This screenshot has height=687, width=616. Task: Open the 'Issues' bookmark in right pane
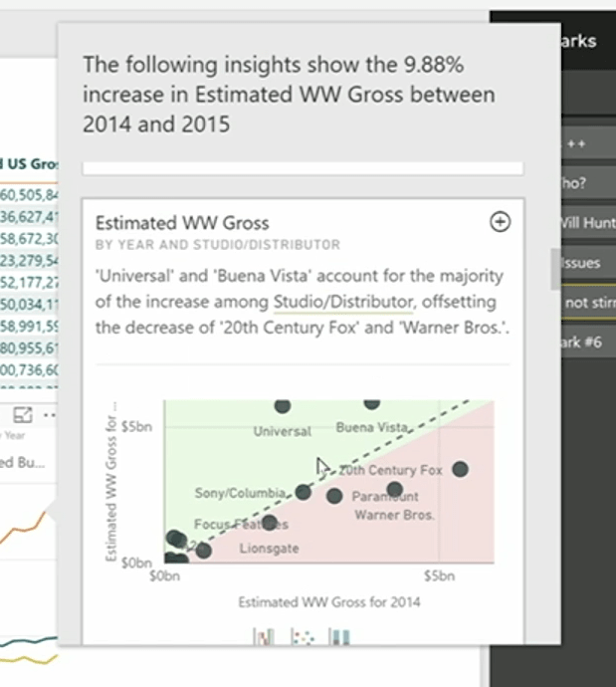point(588,263)
